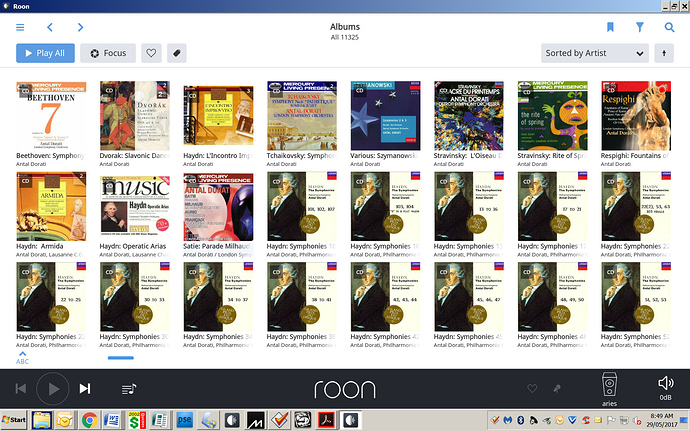The width and height of the screenshot is (690, 431).
Task: Open the bookmarks icon
Action: 610,27
